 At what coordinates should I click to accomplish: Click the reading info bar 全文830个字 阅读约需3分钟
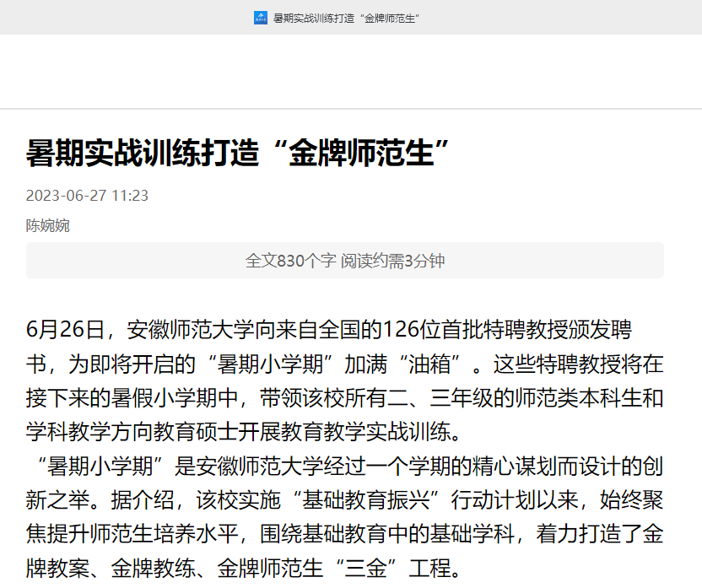tap(345, 261)
